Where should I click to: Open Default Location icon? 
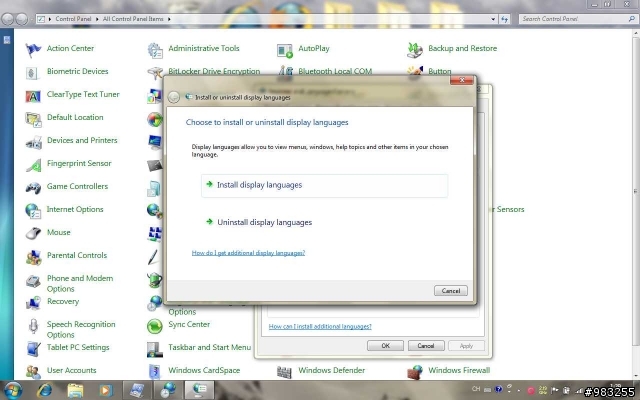(33, 119)
